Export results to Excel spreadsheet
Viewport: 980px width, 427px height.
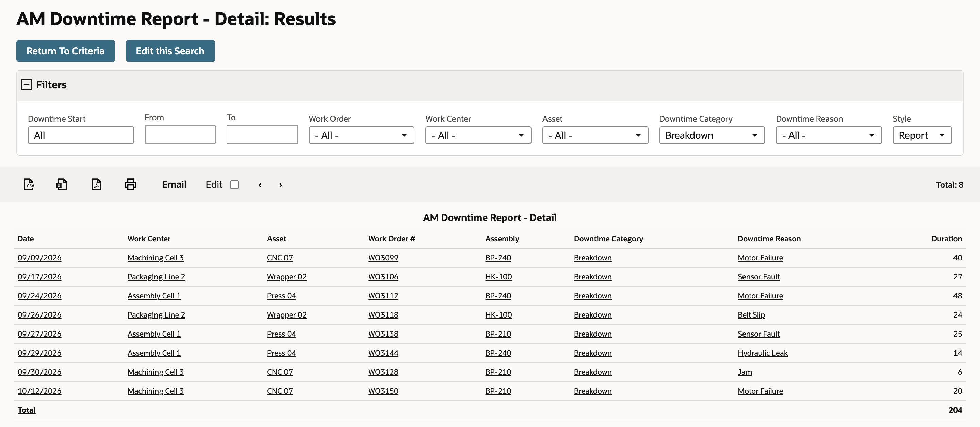[62, 184]
